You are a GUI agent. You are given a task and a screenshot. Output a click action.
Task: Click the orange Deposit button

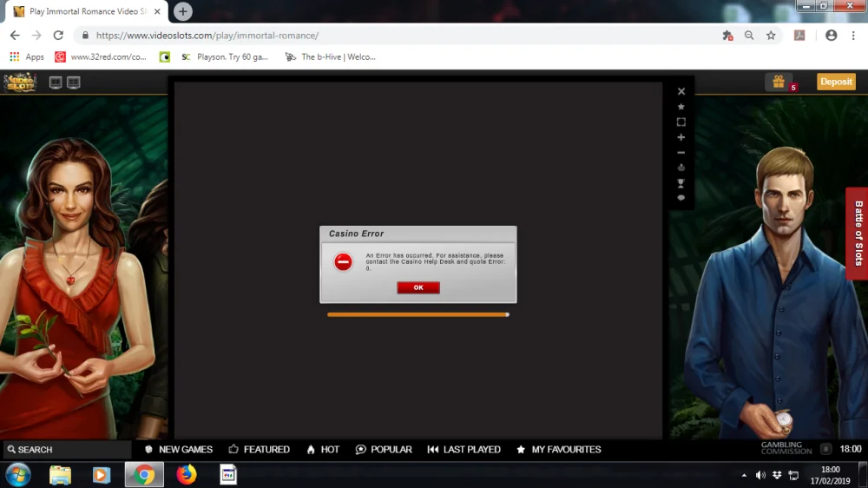[836, 82]
